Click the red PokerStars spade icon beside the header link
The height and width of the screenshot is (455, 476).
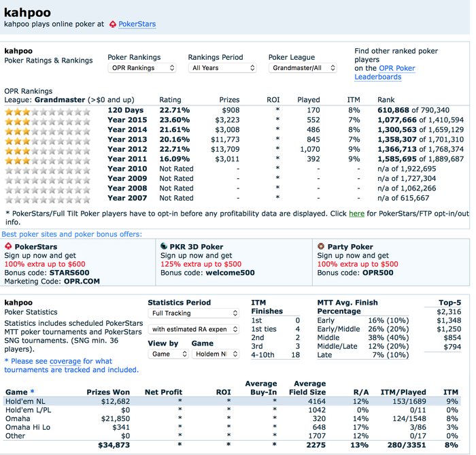(x=112, y=24)
